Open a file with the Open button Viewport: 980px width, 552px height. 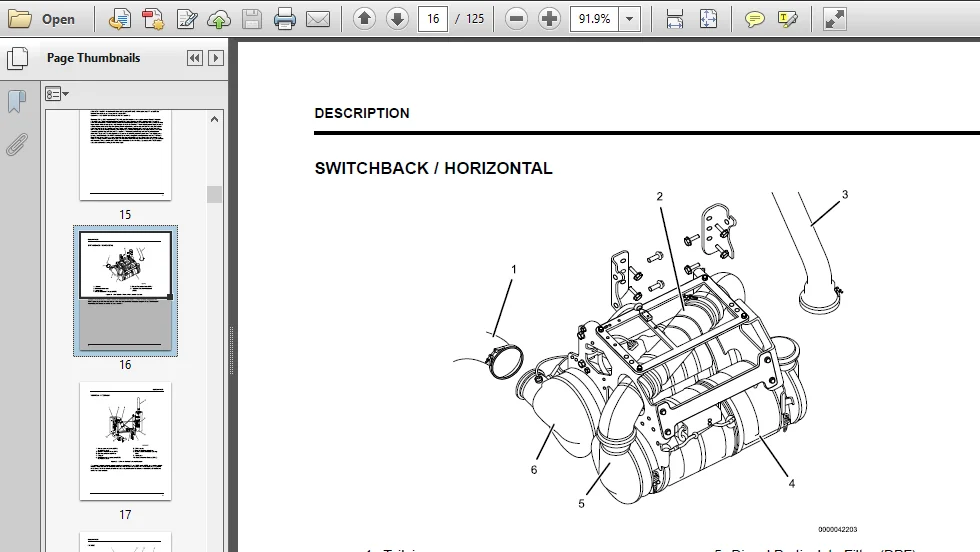(x=42, y=19)
